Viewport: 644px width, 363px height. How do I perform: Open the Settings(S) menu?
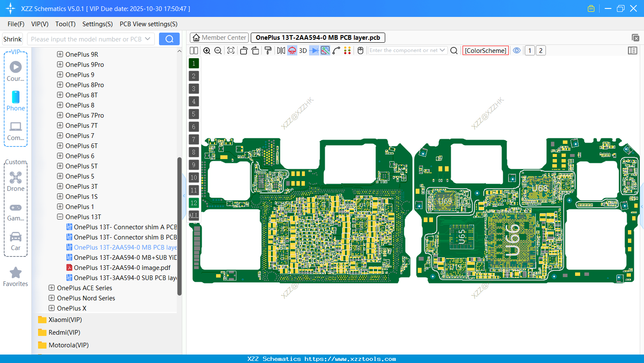tap(98, 24)
